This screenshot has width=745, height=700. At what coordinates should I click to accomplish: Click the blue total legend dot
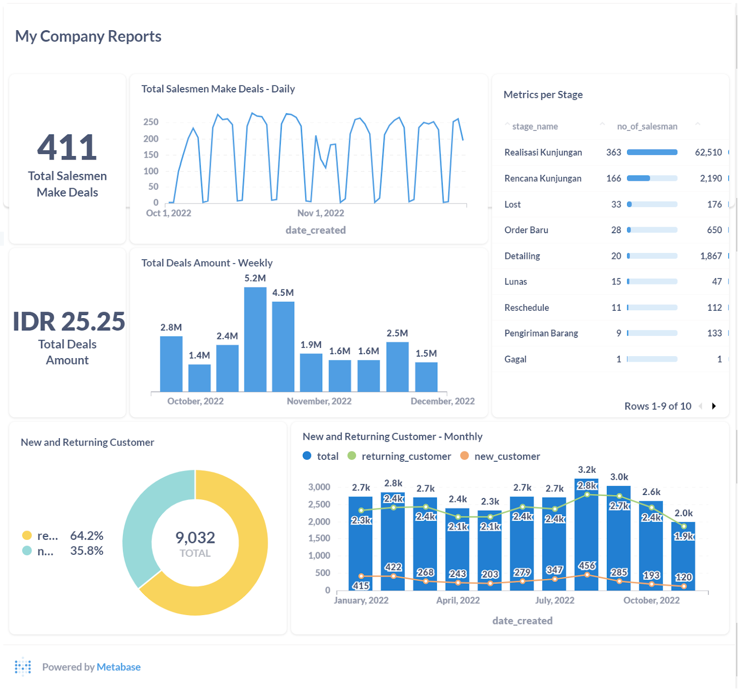[x=307, y=456]
